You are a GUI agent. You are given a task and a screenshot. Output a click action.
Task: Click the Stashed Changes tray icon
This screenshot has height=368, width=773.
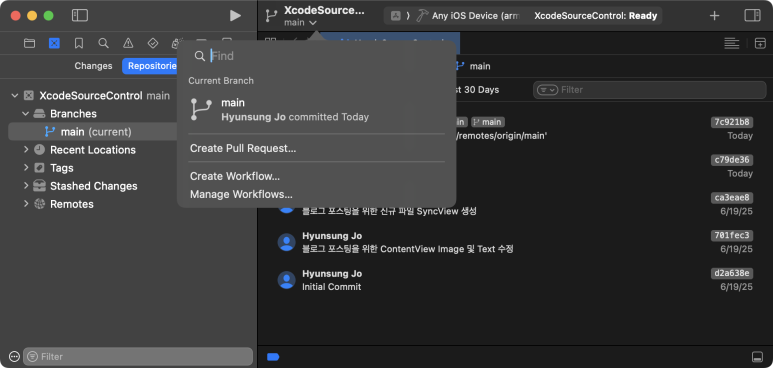pos(39,186)
